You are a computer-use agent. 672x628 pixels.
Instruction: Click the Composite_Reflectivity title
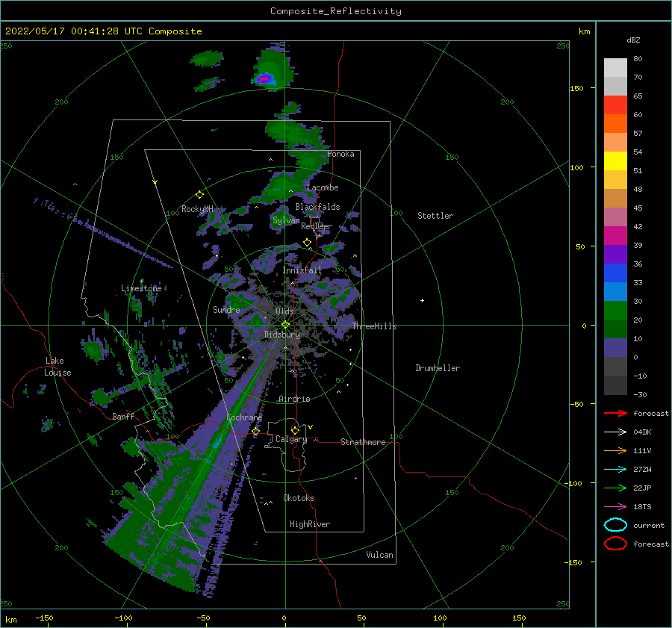coord(336,11)
